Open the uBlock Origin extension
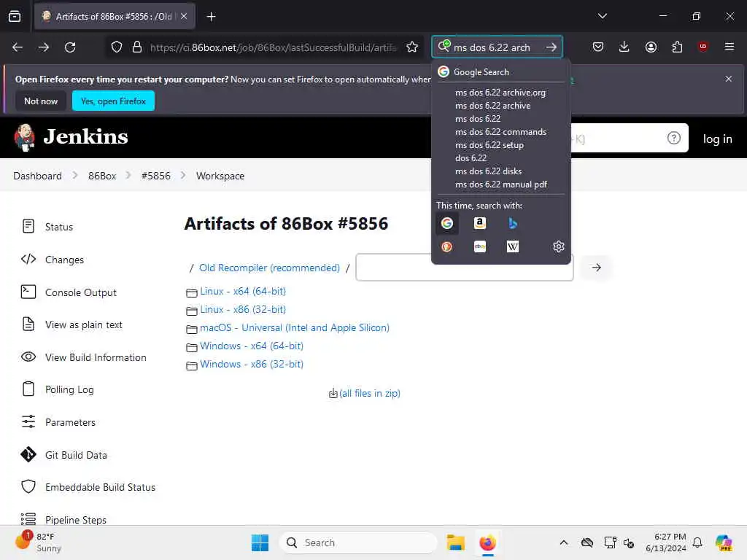 click(x=703, y=47)
